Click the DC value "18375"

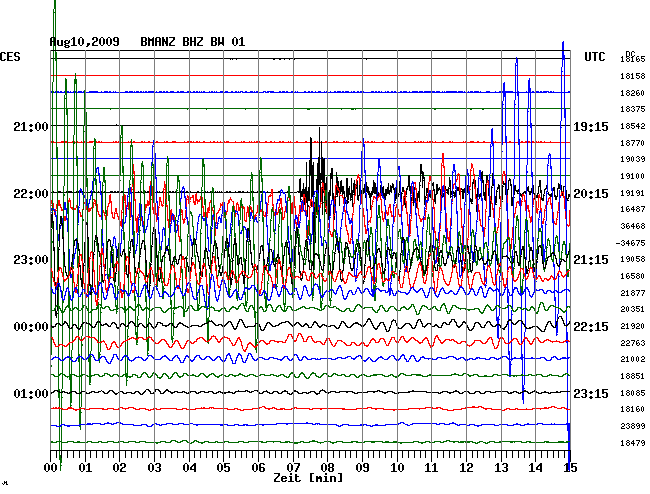[x=633, y=109]
